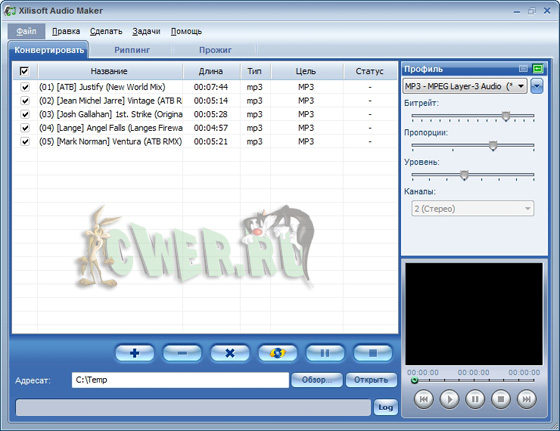
Task: Click the clear list X button
Action: (x=230, y=353)
